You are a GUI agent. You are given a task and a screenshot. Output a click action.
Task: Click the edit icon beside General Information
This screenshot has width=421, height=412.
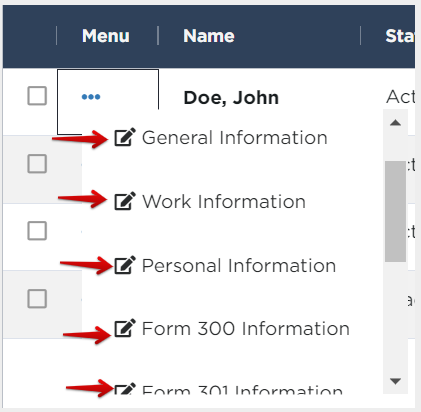[x=125, y=137]
